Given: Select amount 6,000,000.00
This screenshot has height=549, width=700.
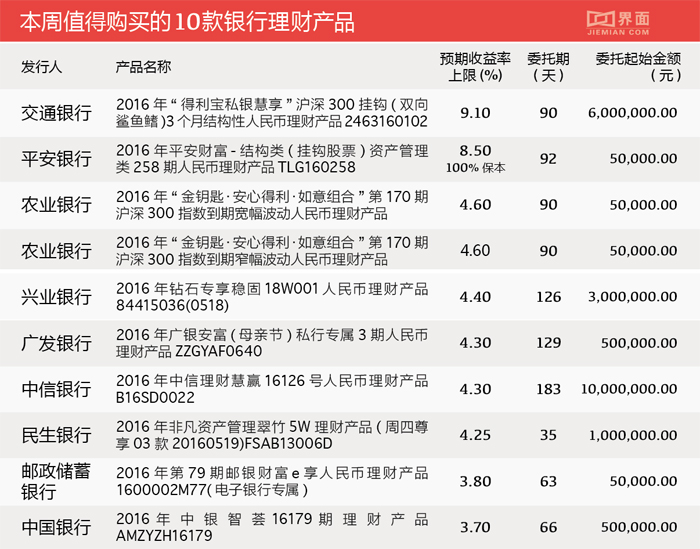Looking at the screenshot, I should click(x=632, y=113).
